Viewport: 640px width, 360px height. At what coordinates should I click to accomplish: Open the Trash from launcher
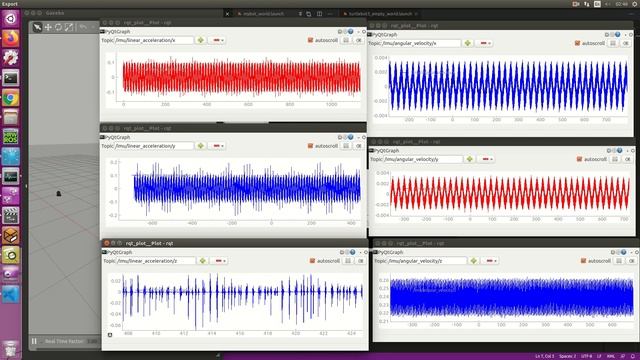(x=11, y=349)
